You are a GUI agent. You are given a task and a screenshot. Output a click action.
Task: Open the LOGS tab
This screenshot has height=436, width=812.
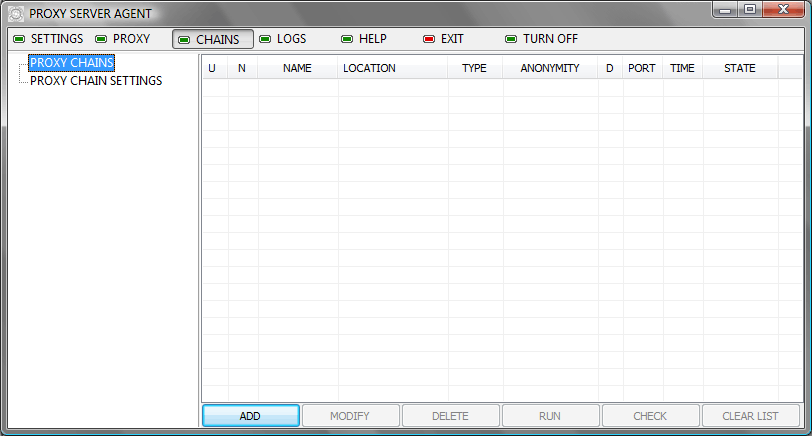click(283, 39)
